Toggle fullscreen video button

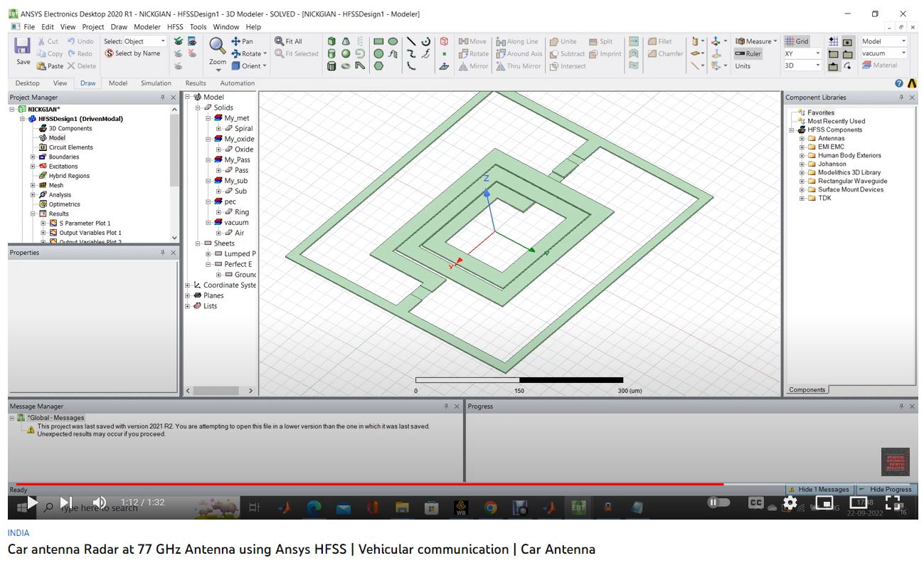point(892,503)
